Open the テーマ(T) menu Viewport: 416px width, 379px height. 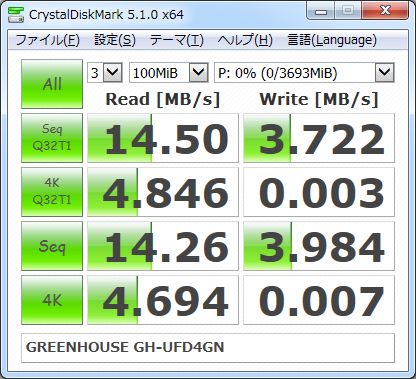click(x=176, y=40)
